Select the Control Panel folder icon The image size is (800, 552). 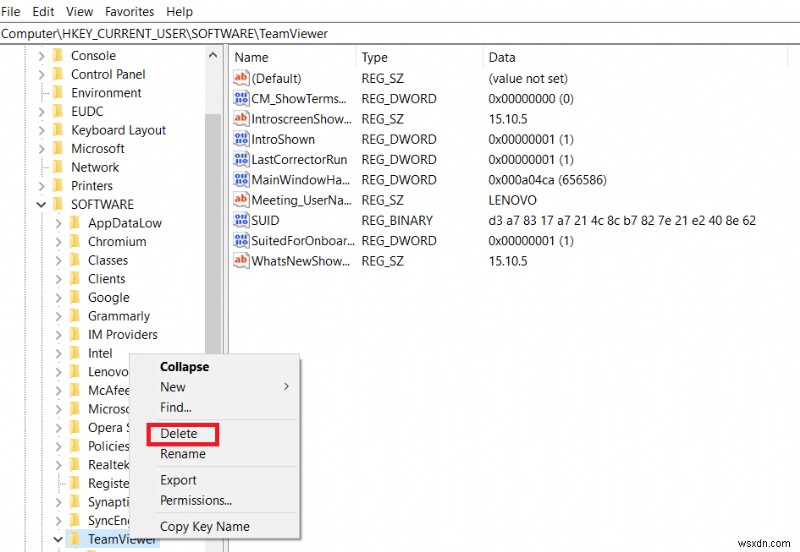tap(58, 74)
